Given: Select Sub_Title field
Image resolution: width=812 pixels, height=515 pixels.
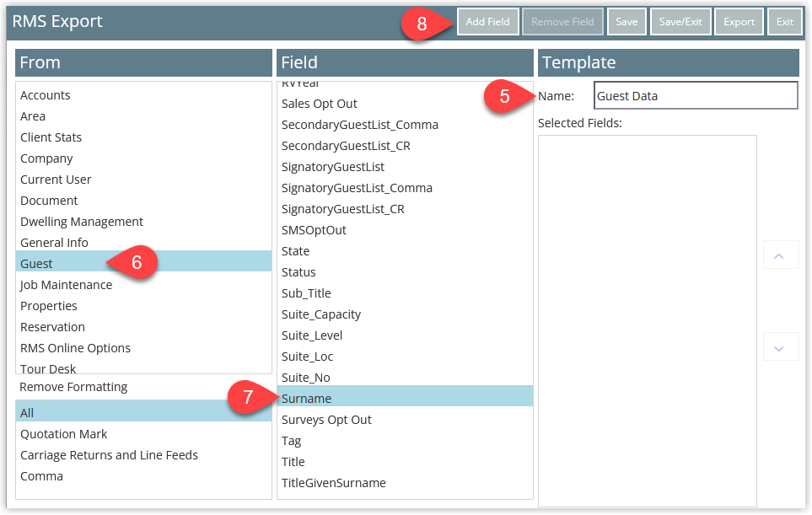Looking at the screenshot, I should click(405, 293).
